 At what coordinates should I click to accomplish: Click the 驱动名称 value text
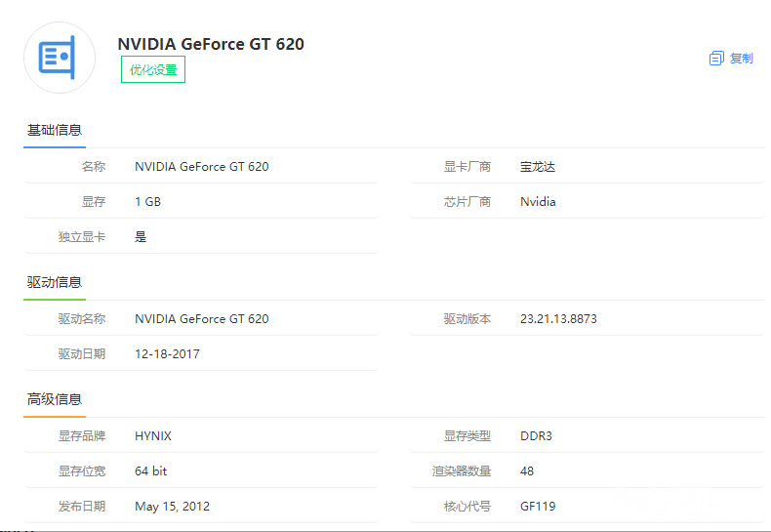(201, 319)
